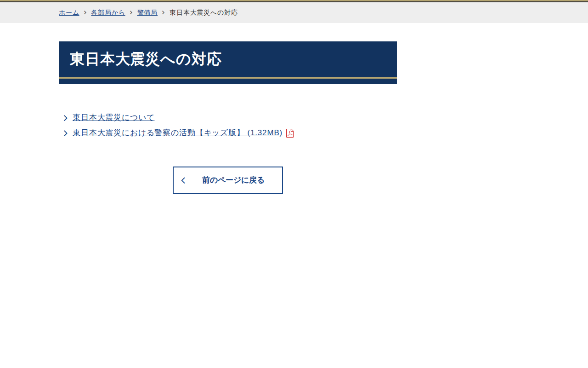Open 各部局から breadcrumb link

tap(108, 13)
